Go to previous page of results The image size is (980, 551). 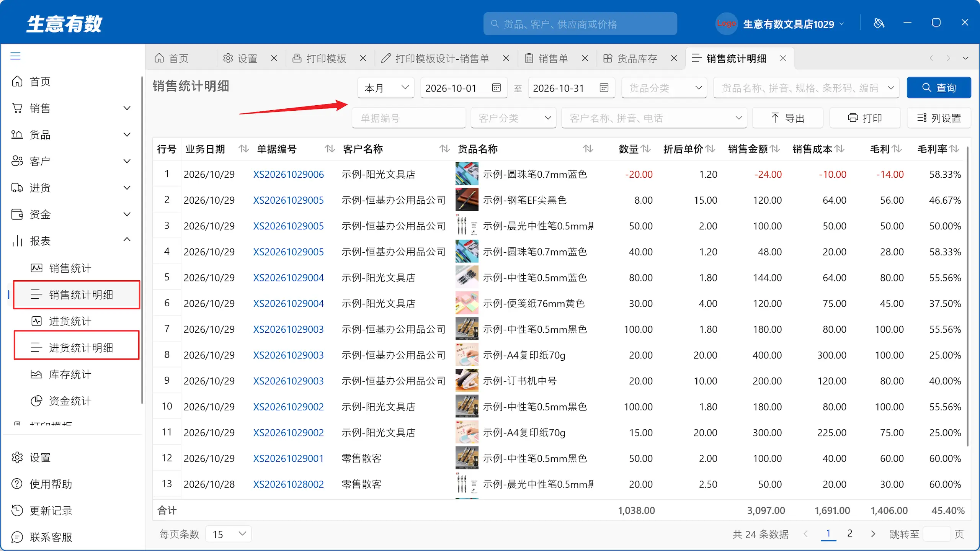[x=806, y=534]
